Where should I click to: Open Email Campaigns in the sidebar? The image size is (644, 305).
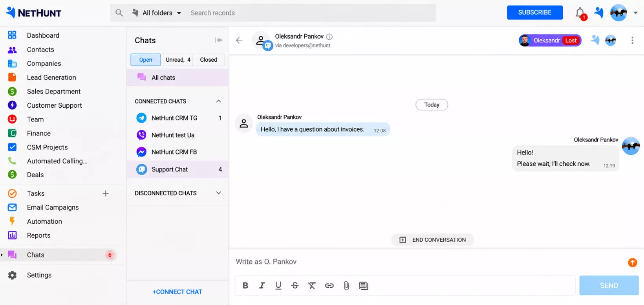(x=53, y=208)
